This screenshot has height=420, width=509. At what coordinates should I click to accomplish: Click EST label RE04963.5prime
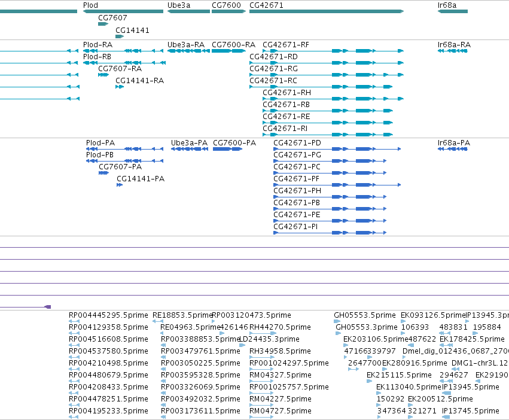(190, 327)
